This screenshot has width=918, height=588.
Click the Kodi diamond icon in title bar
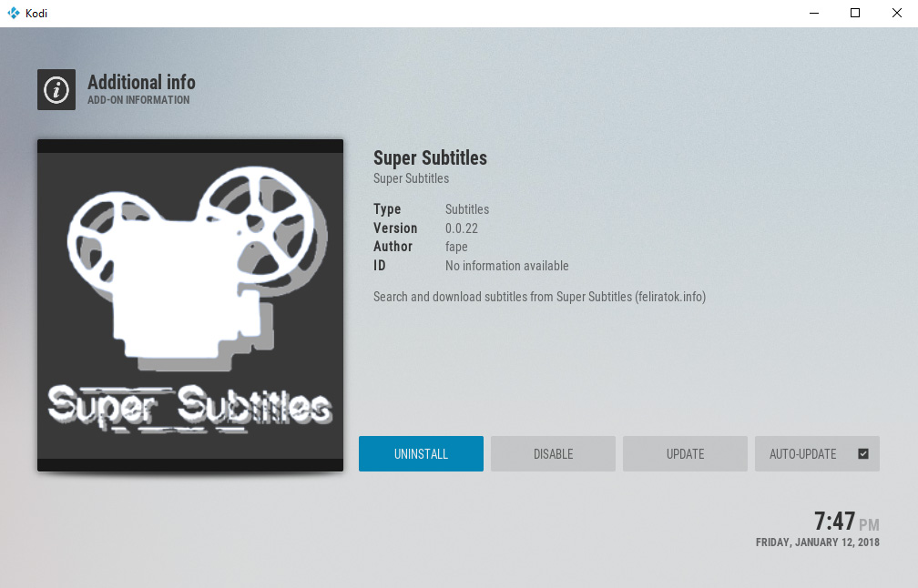[13, 13]
